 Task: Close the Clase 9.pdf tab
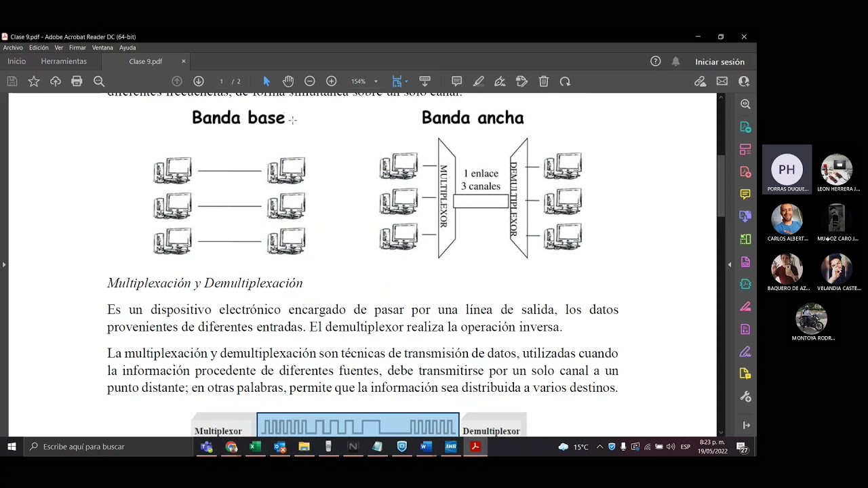point(183,61)
